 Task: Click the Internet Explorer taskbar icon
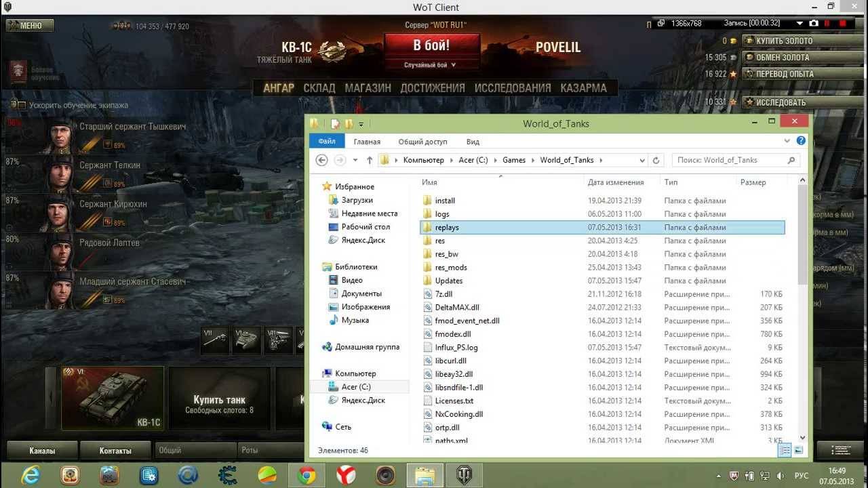pos(30,474)
